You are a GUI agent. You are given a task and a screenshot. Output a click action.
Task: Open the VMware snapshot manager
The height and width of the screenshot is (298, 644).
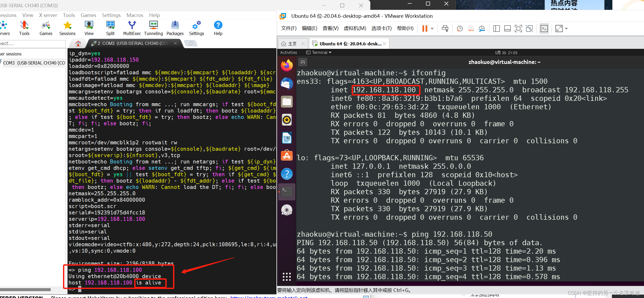click(482, 28)
